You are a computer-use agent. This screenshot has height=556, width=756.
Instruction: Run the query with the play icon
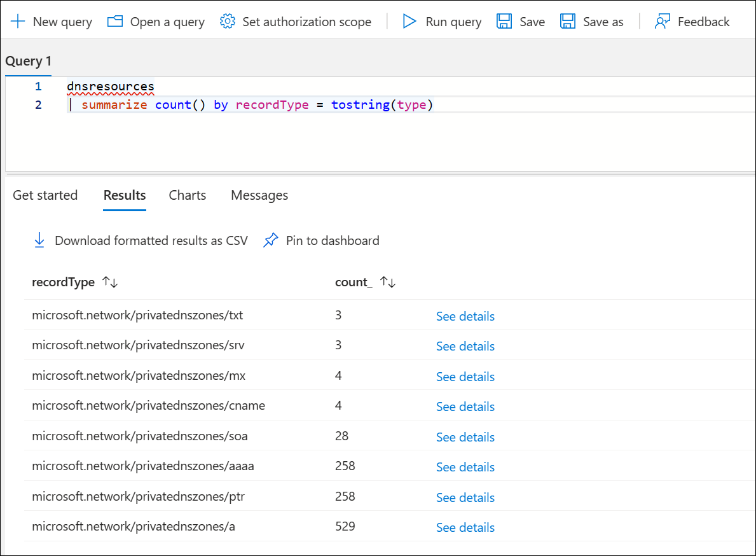click(x=409, y=21)
